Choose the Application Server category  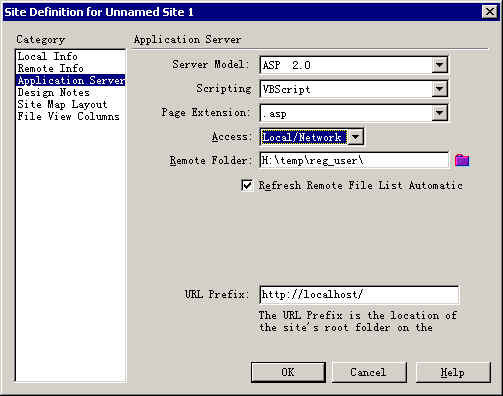click(x=71, y=80)
